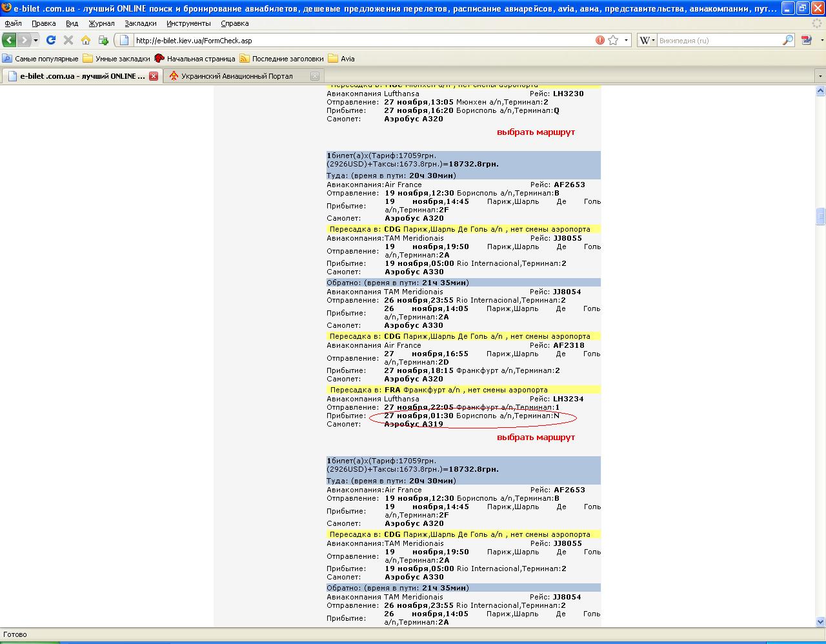826x644 pixels.
Task: Close the e-bilet .com.ua tab
Action: (x=154, y=76)
